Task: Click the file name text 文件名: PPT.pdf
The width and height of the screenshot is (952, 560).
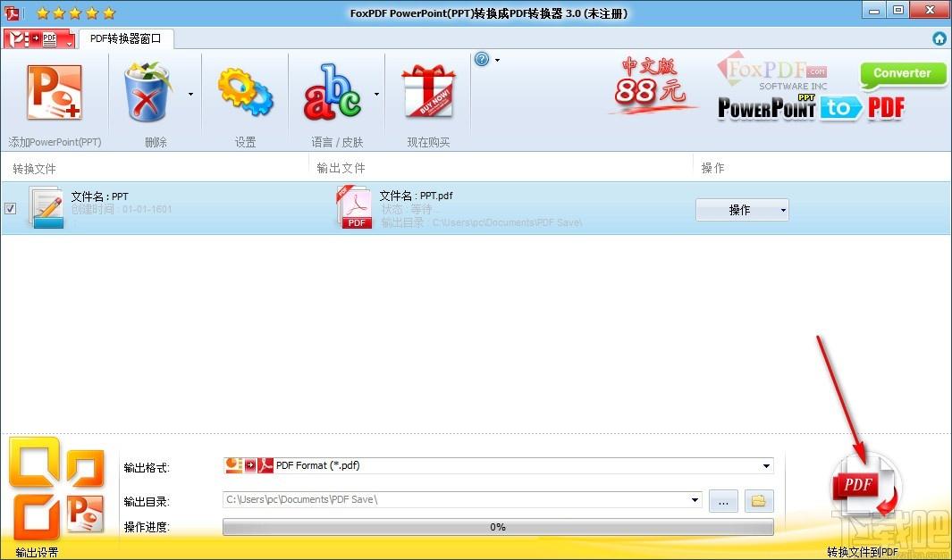Action: (x=416, y=196)
